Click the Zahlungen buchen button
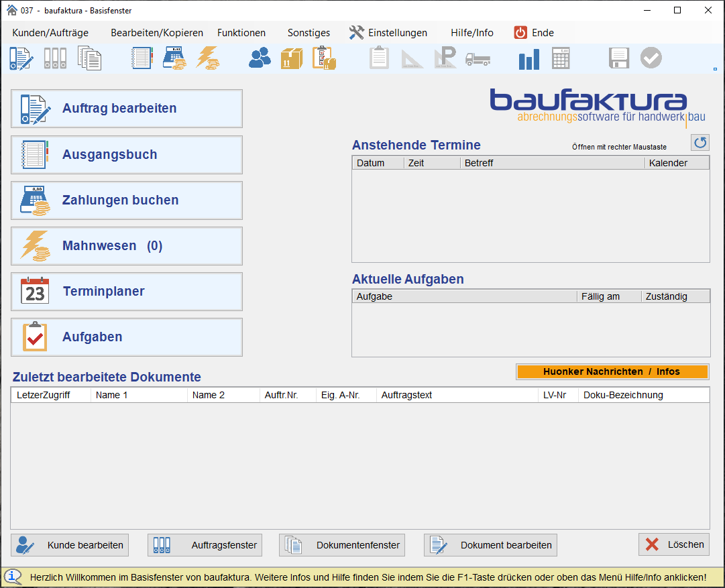This screenshot has width=725, height=588. point(127,200)
